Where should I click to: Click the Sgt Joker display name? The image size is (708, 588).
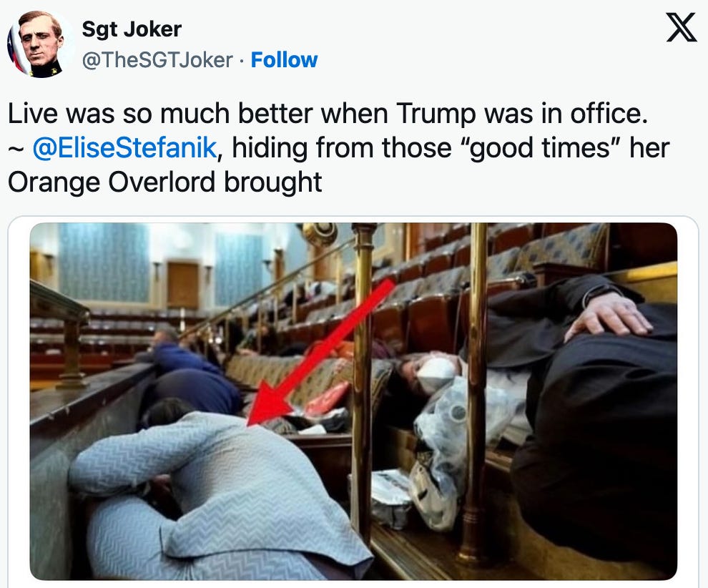[132, 29]
